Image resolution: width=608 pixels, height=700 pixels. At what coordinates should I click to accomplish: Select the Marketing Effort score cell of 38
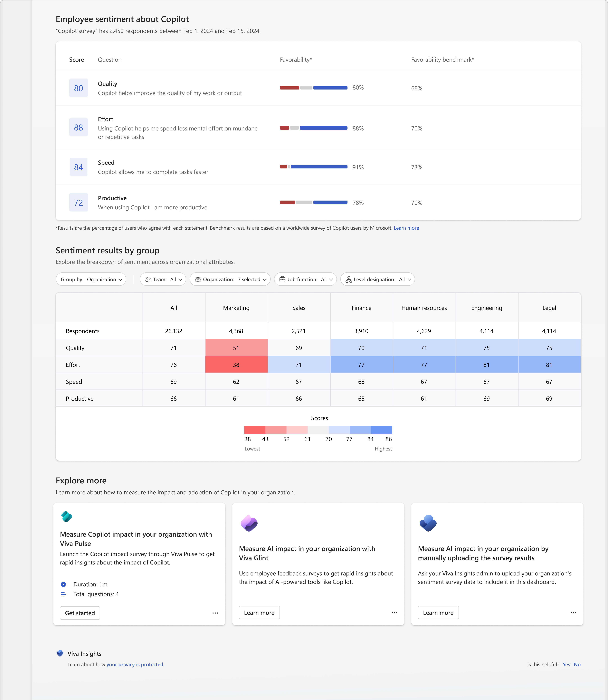[236, 364]
